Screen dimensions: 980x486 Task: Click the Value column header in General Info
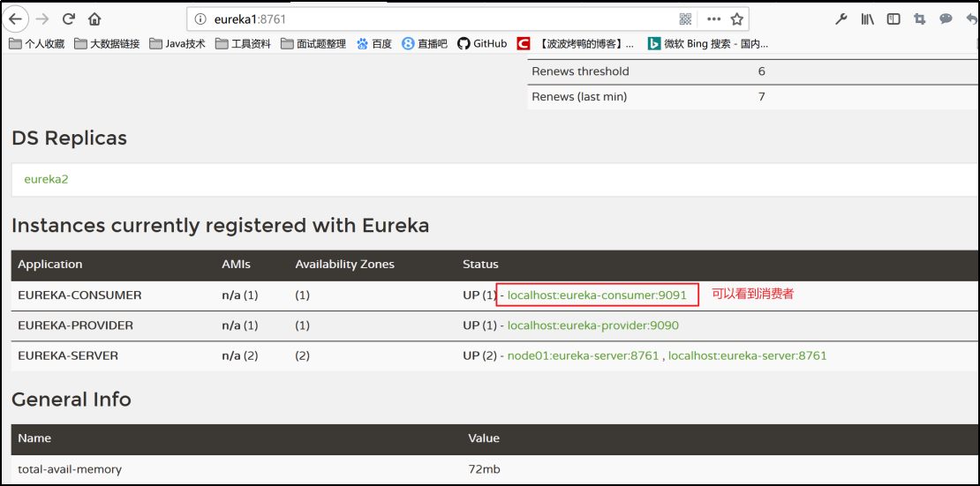(484, 438)
